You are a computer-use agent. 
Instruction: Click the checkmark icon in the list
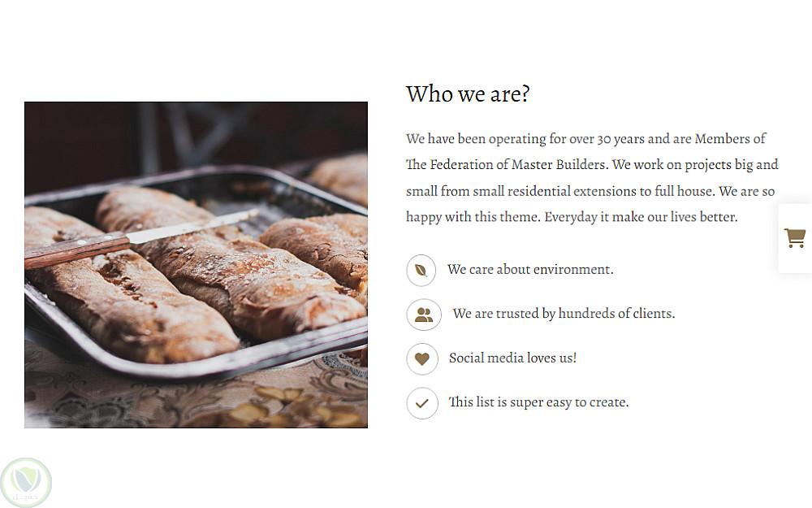pos(421,402)
